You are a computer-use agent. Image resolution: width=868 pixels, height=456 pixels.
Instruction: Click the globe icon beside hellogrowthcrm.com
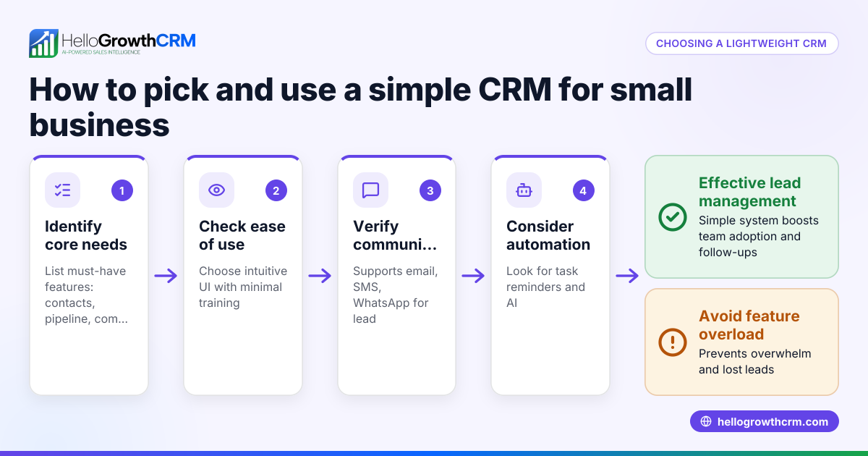click(x=706, y=421)
